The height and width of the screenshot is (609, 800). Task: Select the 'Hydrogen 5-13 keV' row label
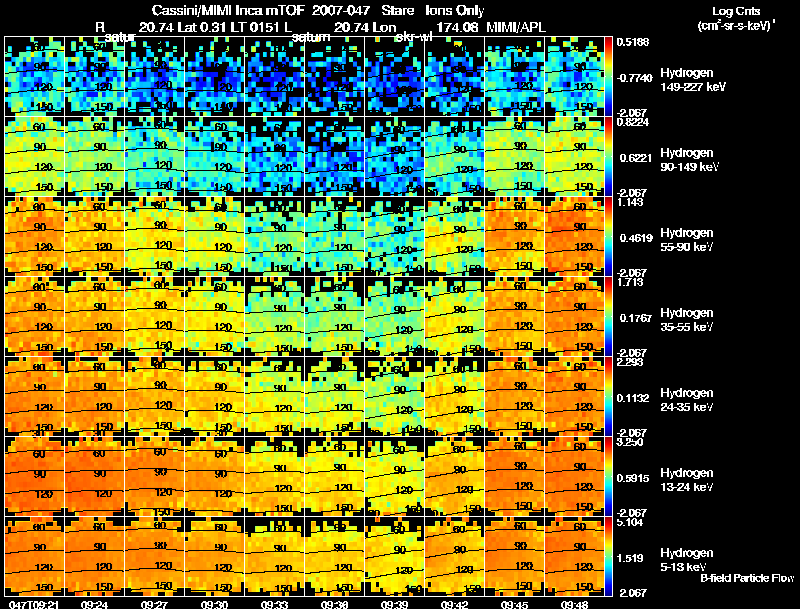tap(687, 560)
